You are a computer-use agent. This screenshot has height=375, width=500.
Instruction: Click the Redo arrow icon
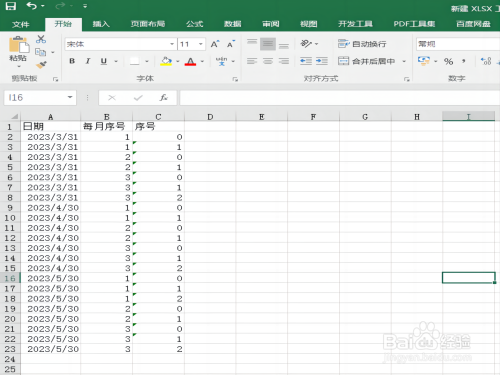click(x=60, y=6)
